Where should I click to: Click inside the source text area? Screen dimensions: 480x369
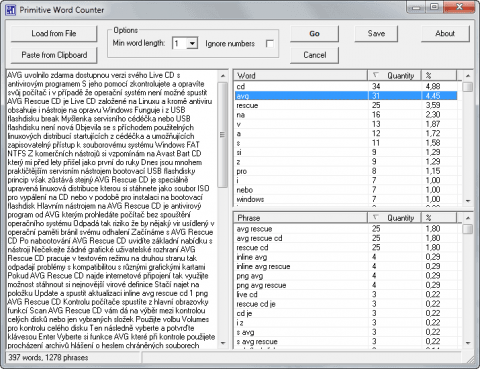coord(112,209)
